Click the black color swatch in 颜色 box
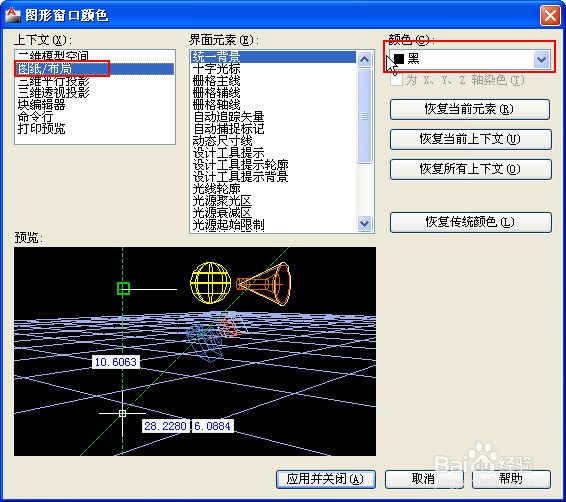 [399, 59]
